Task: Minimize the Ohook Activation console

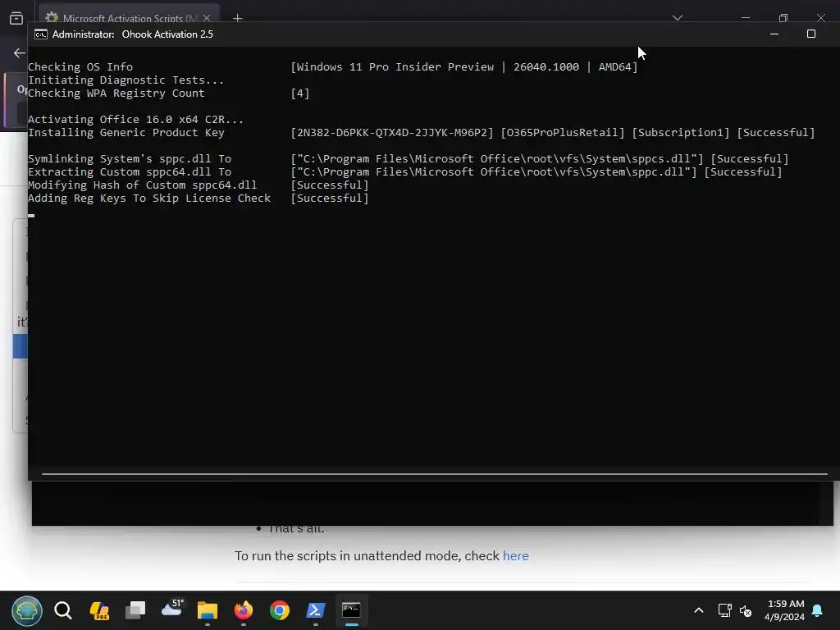Action: [x=774, y=34]
